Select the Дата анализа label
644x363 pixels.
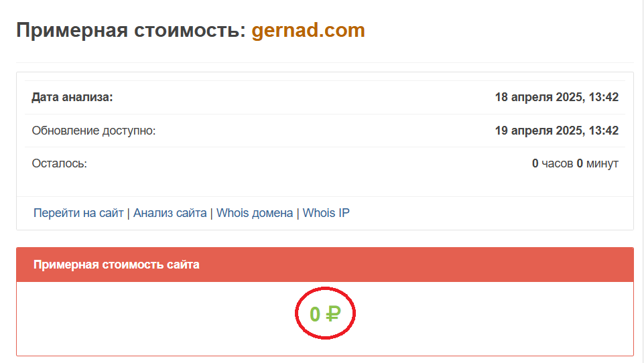[x=72, y=97]
